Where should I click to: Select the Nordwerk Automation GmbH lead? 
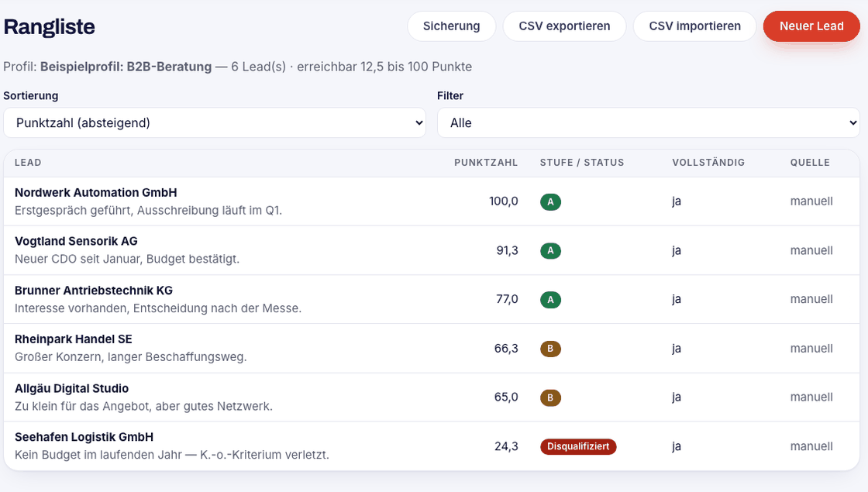[96, 193]
